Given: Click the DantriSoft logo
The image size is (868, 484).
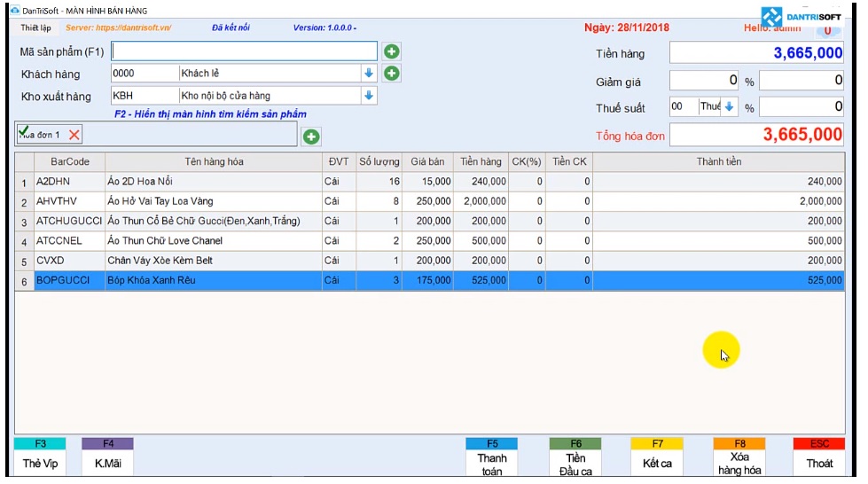Looking at the screenshot, I should [x=801, y=17].
